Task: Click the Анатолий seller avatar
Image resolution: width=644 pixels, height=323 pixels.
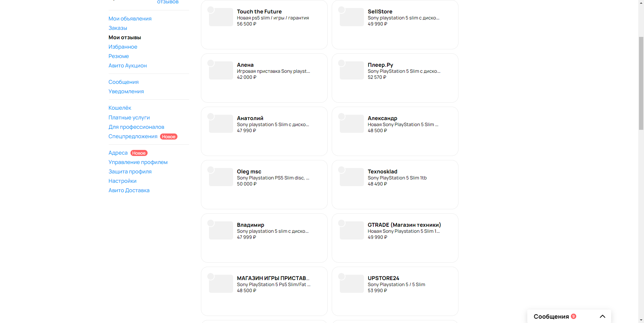Action: [x=211, y=116]
